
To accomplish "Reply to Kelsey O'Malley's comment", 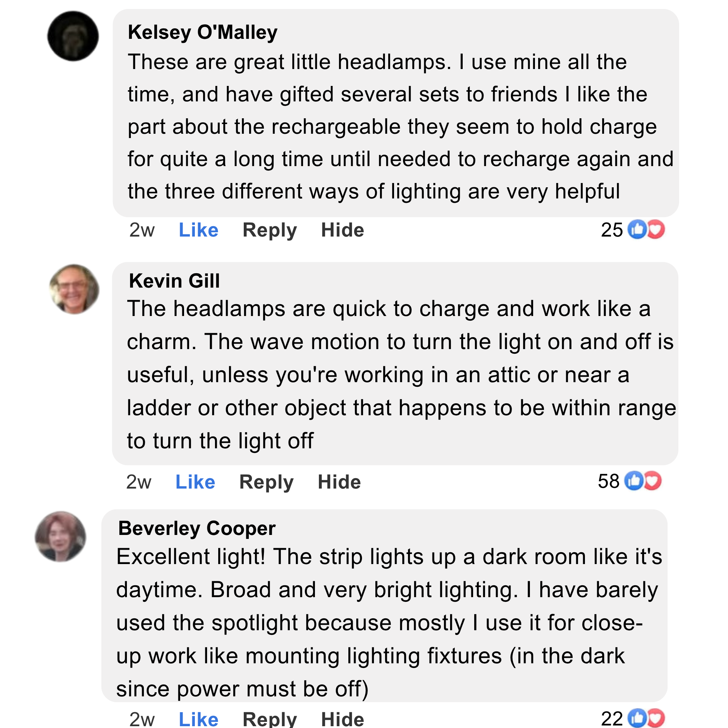I will [x=269, y=230].
